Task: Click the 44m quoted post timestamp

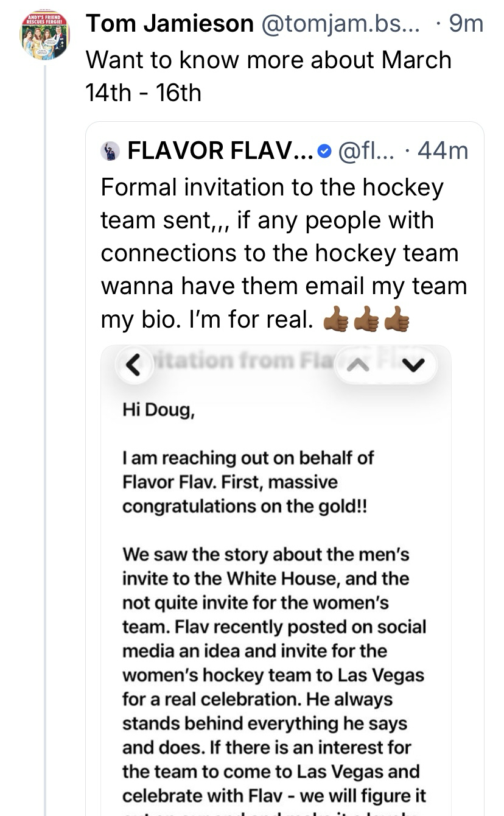Action: pos(443,150)
